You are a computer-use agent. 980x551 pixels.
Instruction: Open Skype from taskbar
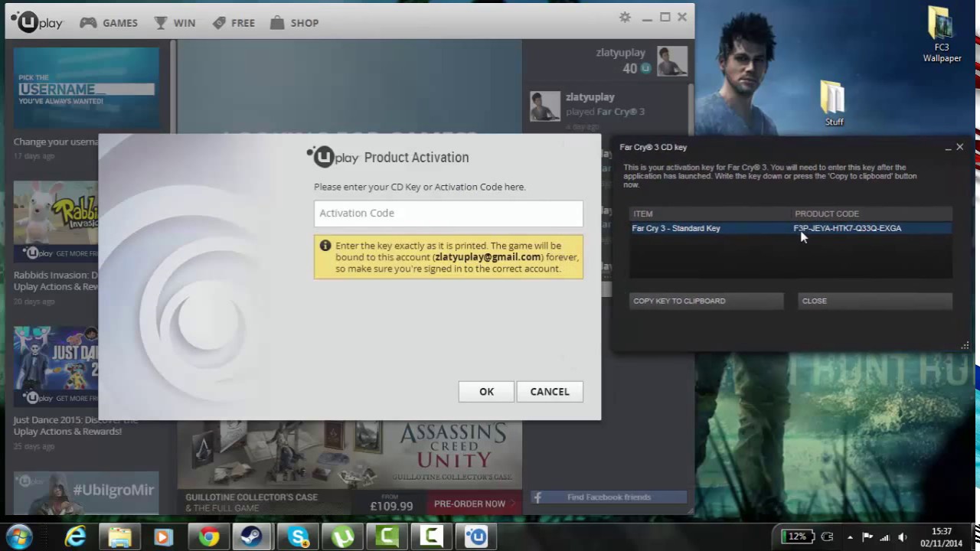[x=298, y=537]
